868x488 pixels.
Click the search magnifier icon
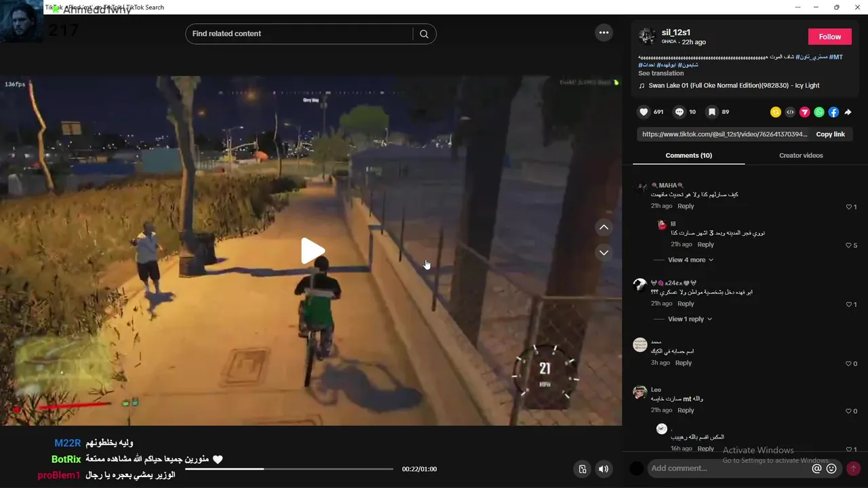[x=424, y=34]
